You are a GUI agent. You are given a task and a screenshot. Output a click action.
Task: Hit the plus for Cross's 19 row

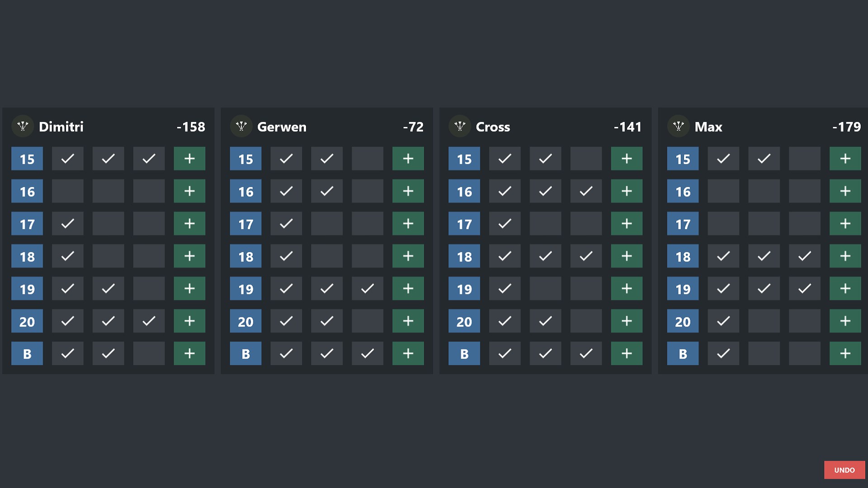[x=627, y=289]
